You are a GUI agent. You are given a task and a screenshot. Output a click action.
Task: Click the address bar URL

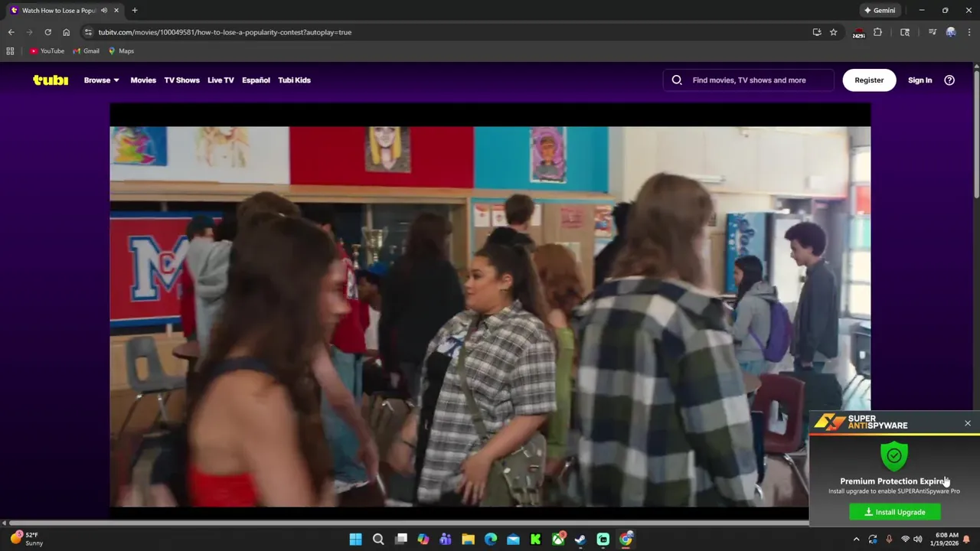point(224,32)
